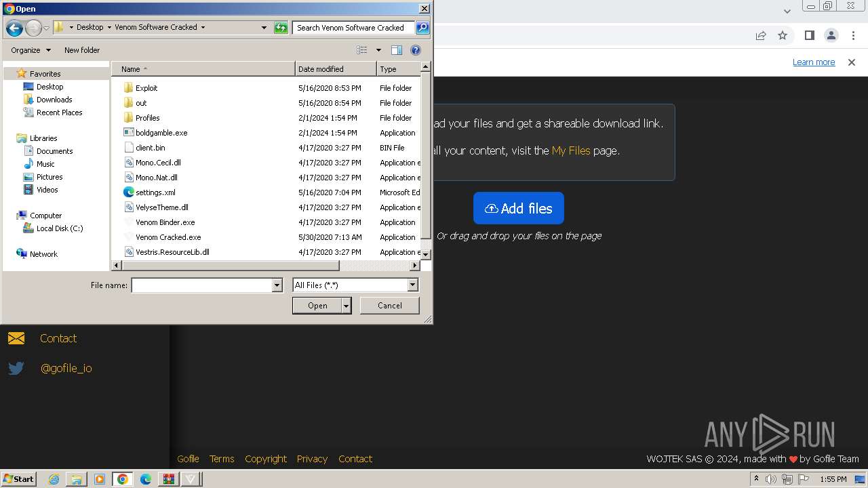The image size is (868, 488).
Task: Open the Videos library
Action: (x=47, y=190)
